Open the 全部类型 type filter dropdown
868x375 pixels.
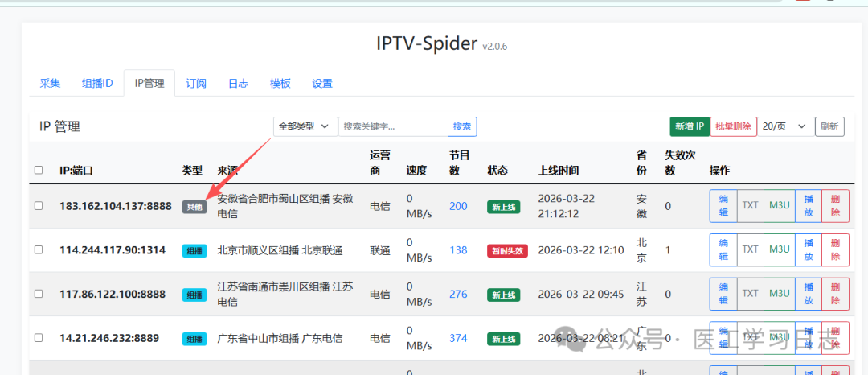coord(305,126)
